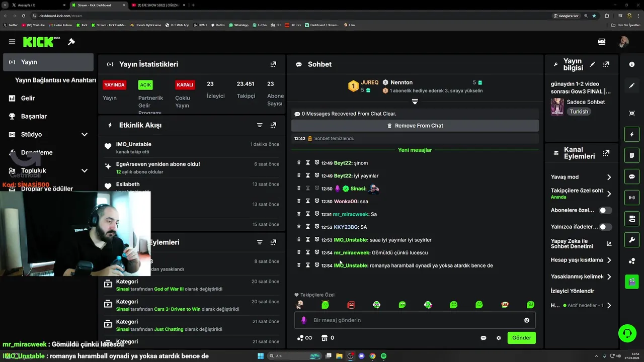
Task: Select Yayın in the sidebar
Action: click(x=48, y=62)
